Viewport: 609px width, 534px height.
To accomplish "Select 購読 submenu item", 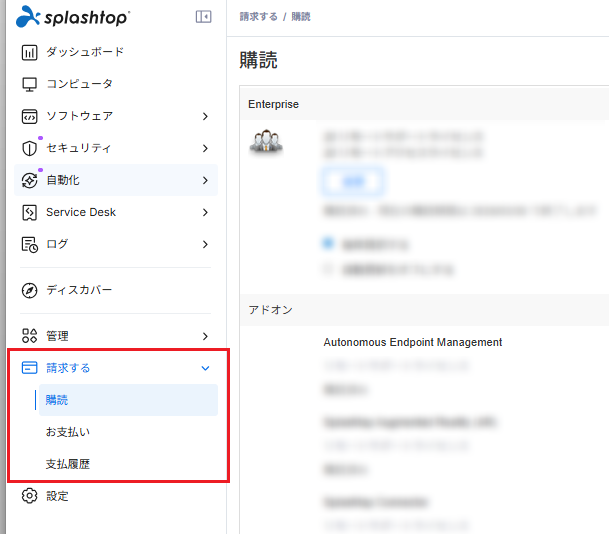I will pyautogui.click(x=128, y=400).
